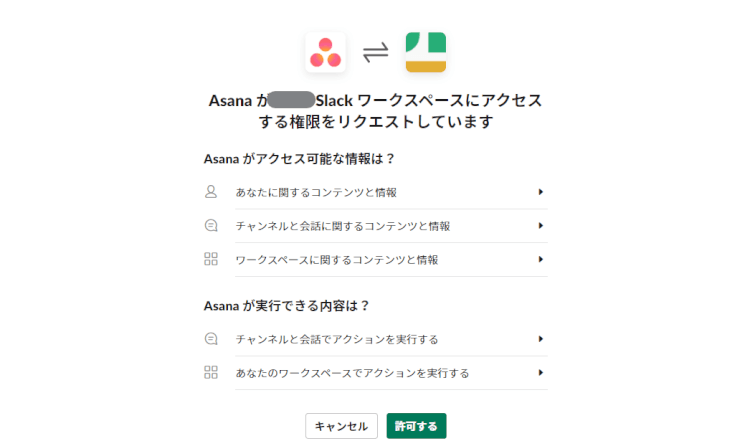Select the チャンネルと会話でアクションを実行する row
The height and width of the screenshot is (446, 750).
pyautogui.click(x=336, y=339)
